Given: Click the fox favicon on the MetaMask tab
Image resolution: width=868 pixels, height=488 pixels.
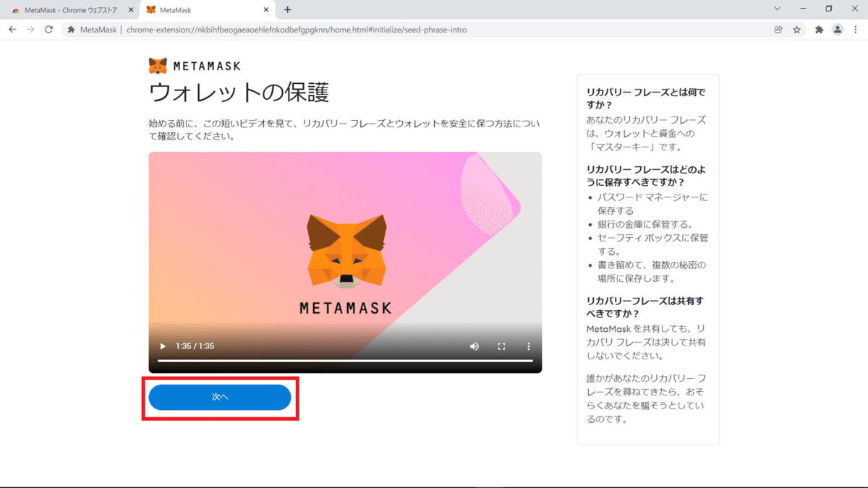Looking at the screenshot, I should click(x=150, y=9).
